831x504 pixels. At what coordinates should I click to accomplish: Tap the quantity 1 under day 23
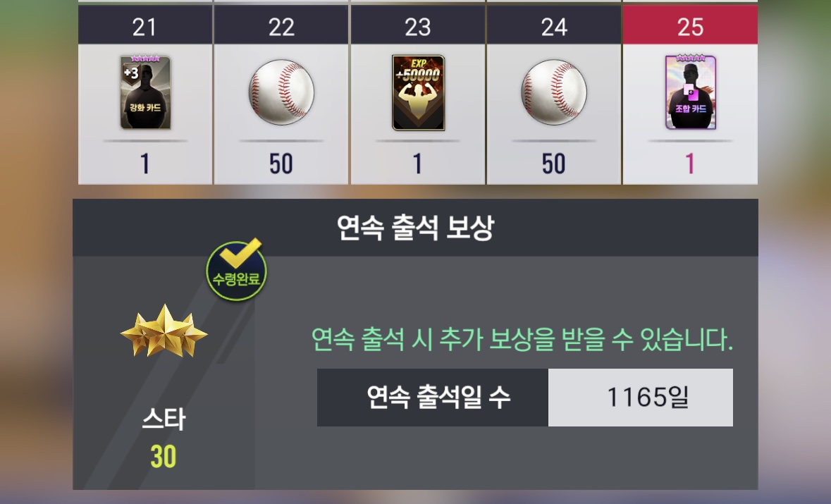418,164
